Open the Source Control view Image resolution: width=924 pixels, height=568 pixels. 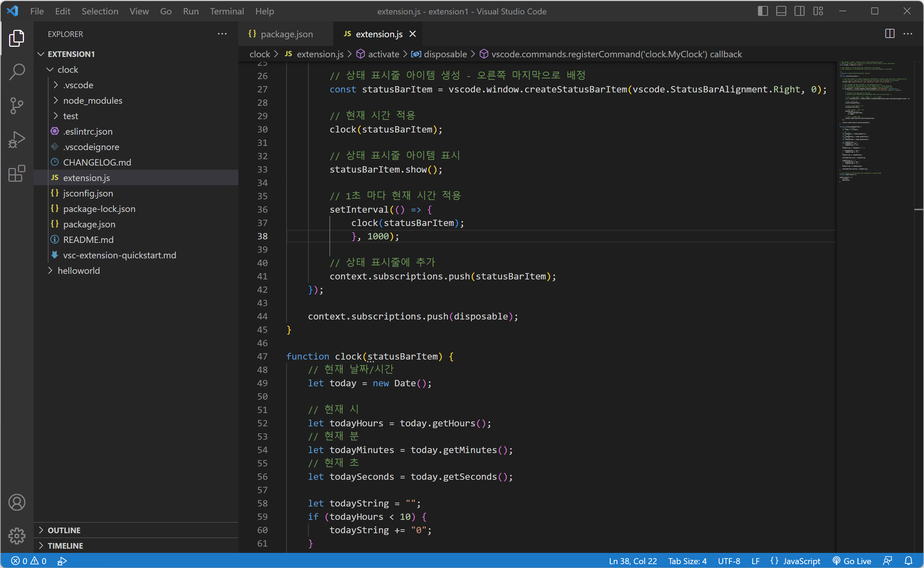click(17, 106)
